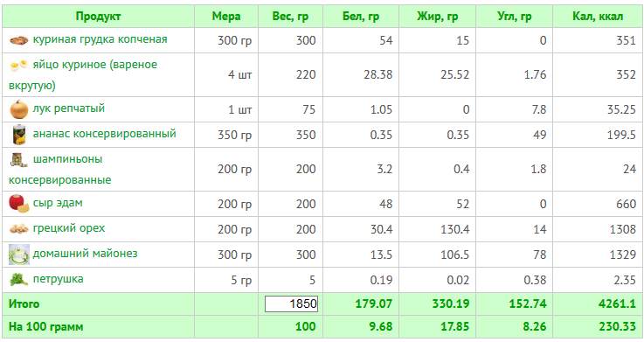The image size is (644, 342).
Task: Open the лук репчатый link
Action: point(68,108)
